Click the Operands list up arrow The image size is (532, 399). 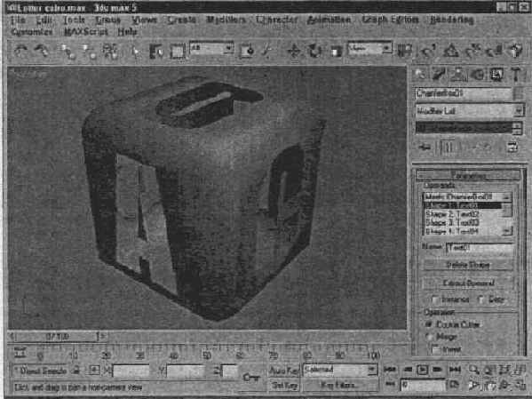pyautogui.click(x=507, y=197)
